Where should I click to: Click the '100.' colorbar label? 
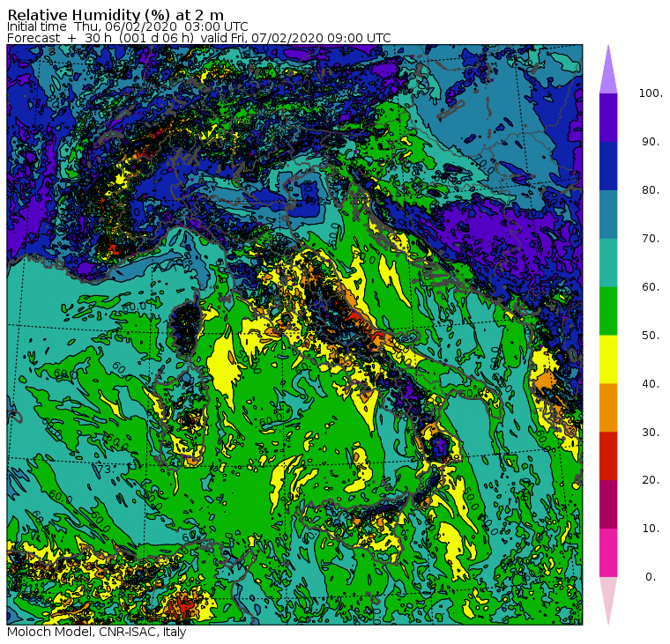pyautogui.click(x=651, y=93)
